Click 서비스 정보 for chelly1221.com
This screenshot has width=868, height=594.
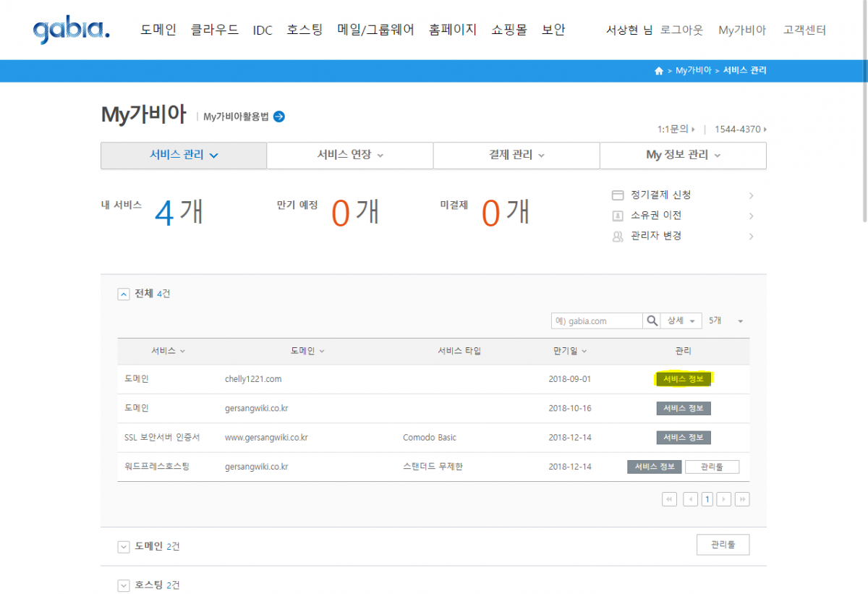684,378
